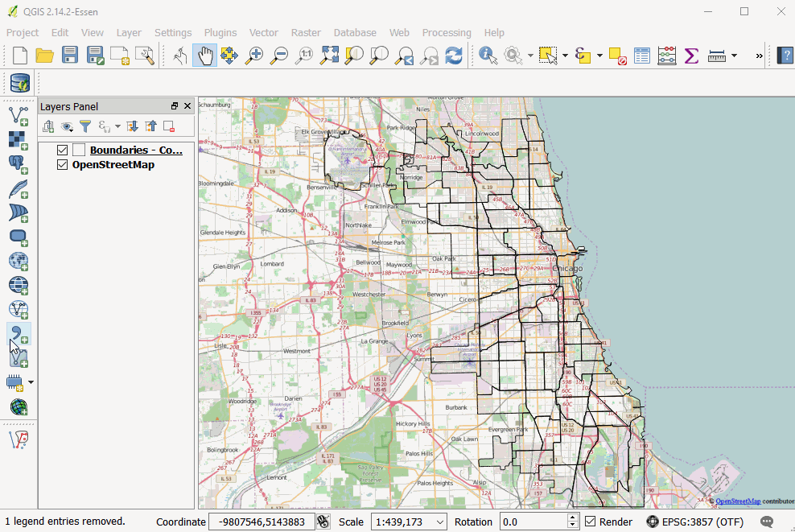
Task: Click the Measure Line ruler tool
Action: coord(716,56)
